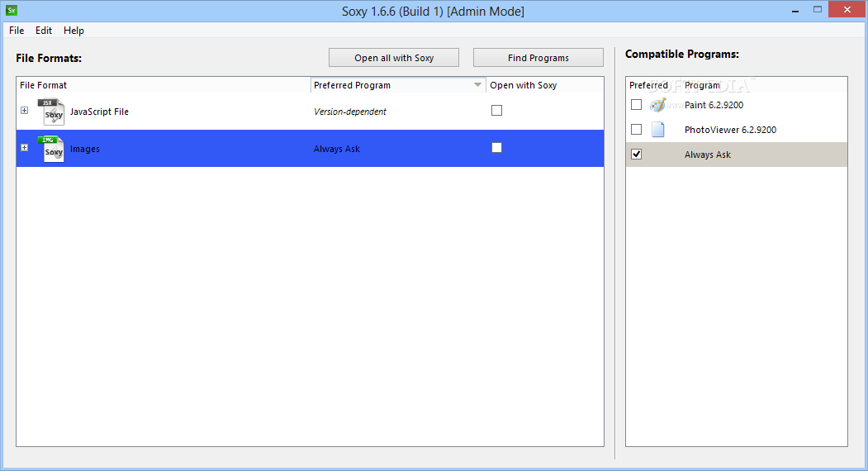Select Paint 6.2.9200 program name
This screenshot has height=471, width=868.
(714, 105)
